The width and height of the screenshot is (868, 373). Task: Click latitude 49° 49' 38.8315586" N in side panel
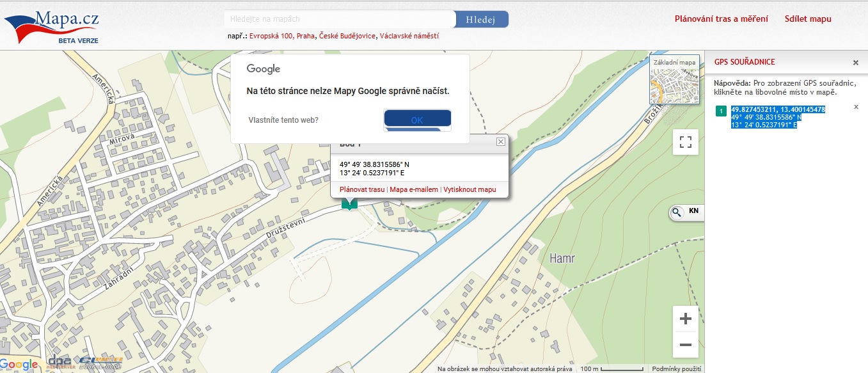(x=766, y=118)
